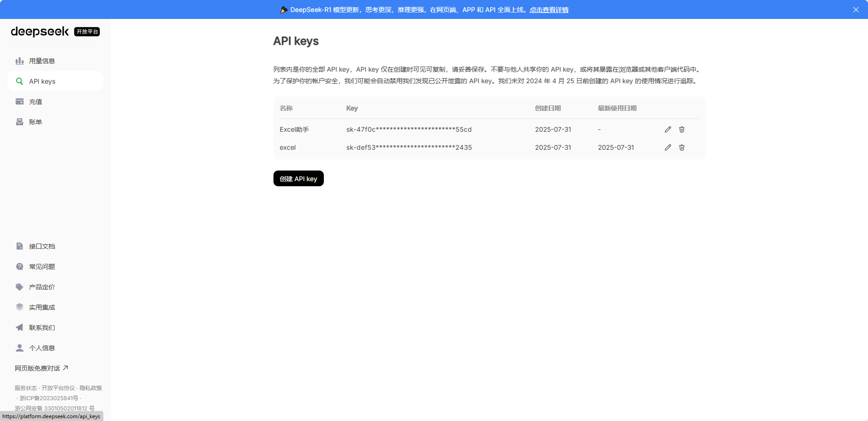Open the 常见问题 section

coord(55,267)
